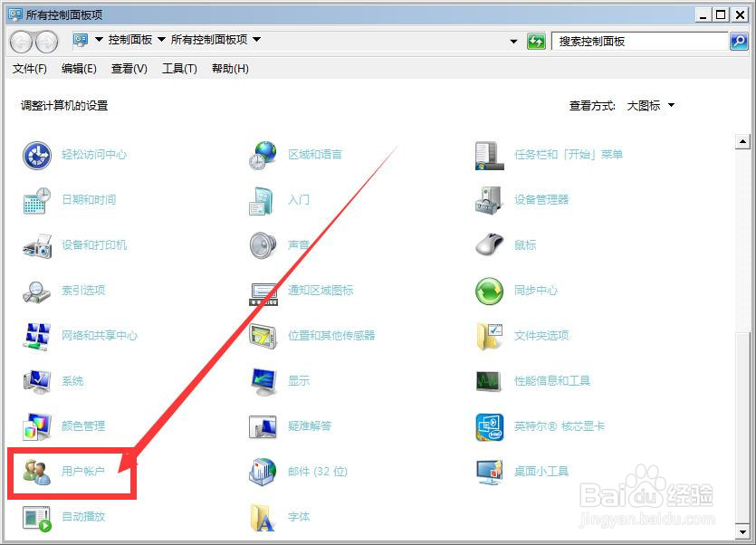
Task: Open the 工具(T) menu
Action: (x=177, y=68)
